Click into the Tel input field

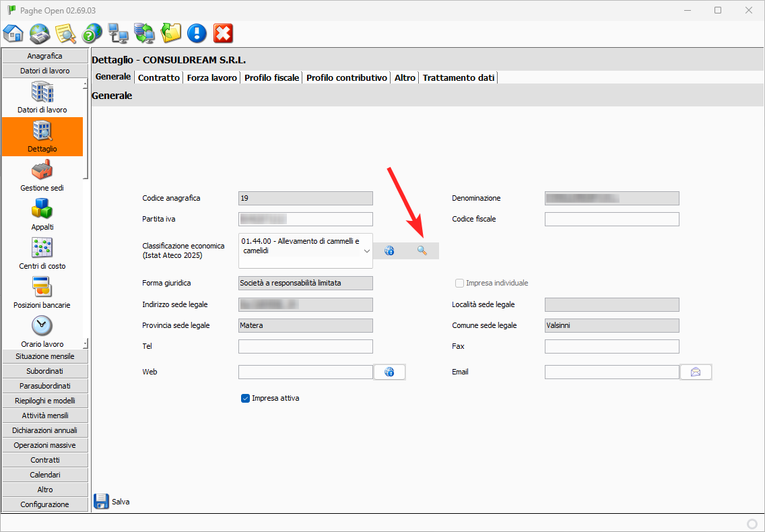306,346
